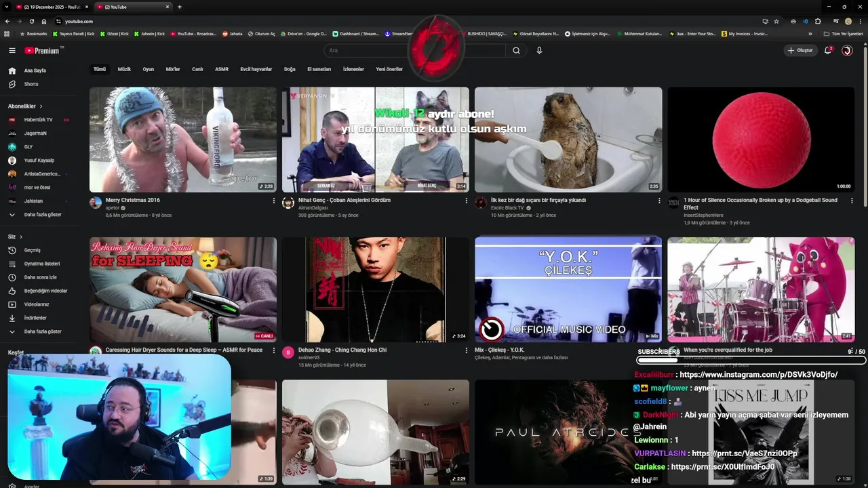Open JagermaN subscription channel
868x488 pixels.
(35, 134)
